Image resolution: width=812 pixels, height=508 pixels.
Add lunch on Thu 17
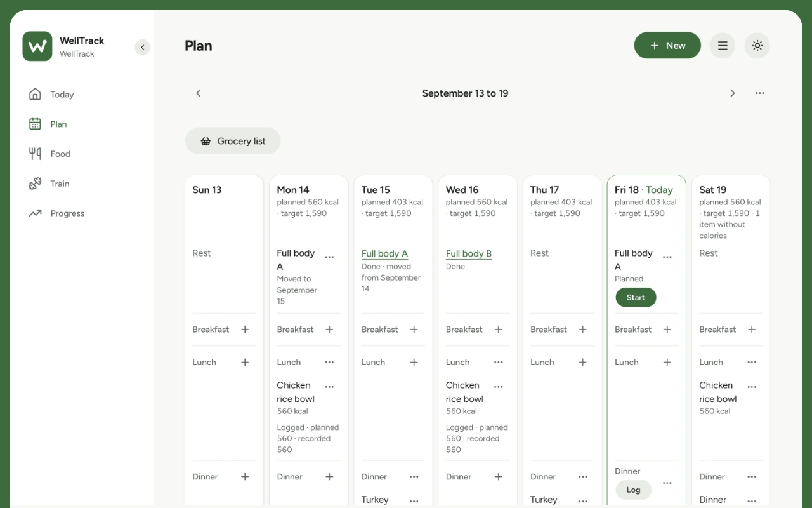[x=582, y=363]
